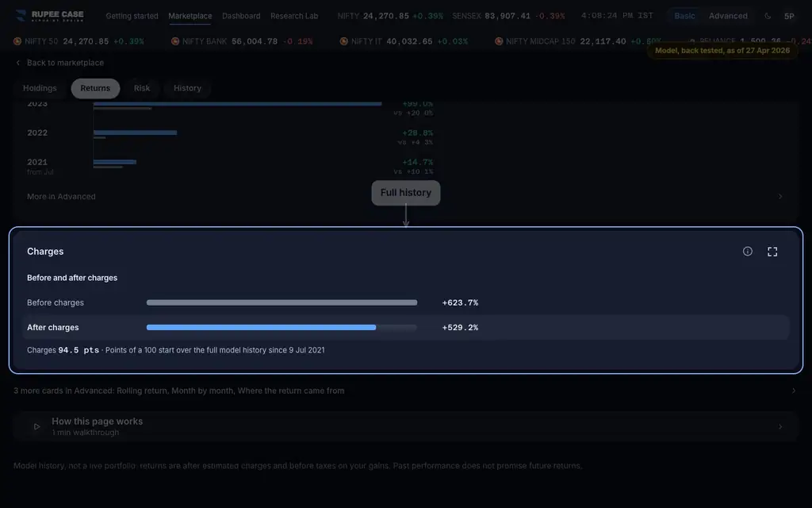Click the NIFTY IT ticker icon

(x=344, y=41)
